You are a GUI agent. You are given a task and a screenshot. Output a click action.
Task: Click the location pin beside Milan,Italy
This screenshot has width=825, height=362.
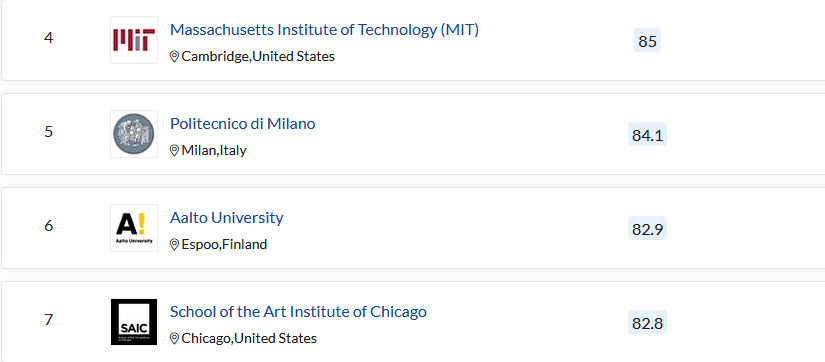174,151
